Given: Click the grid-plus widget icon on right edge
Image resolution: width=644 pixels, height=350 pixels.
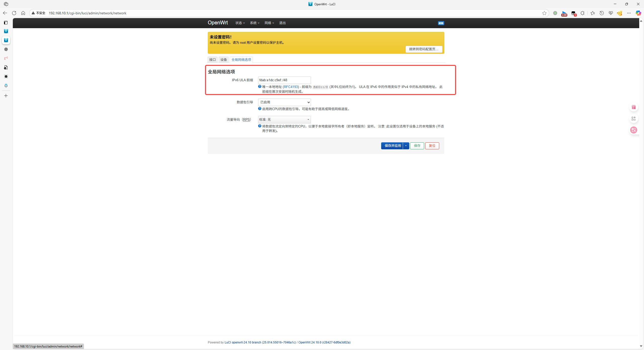Looking at the screenshot, I should click(634, 118).
